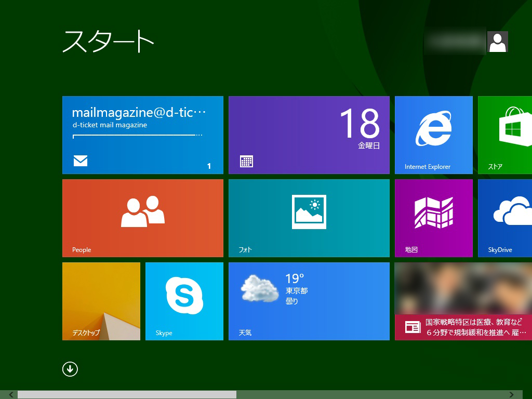Click the 'スタート' heading
532x399 pixels.
(108, 41)
